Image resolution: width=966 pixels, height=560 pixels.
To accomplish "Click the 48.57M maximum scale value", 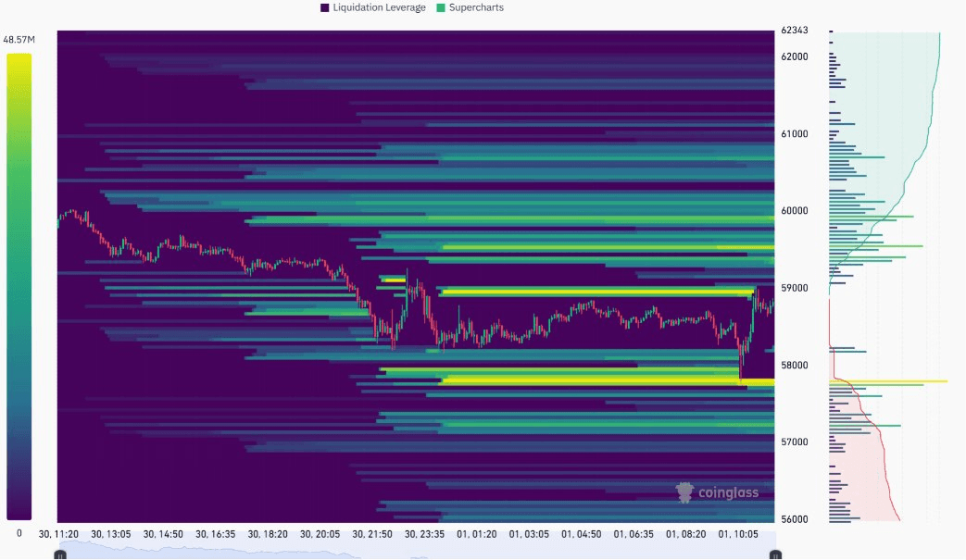I will pos(19,40).
